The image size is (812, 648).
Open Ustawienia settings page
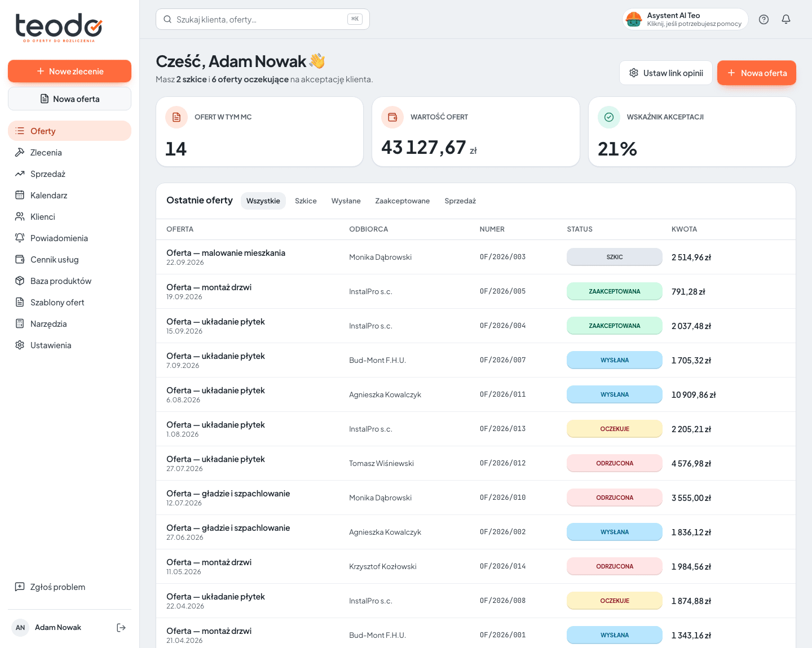tap(69, 345)
